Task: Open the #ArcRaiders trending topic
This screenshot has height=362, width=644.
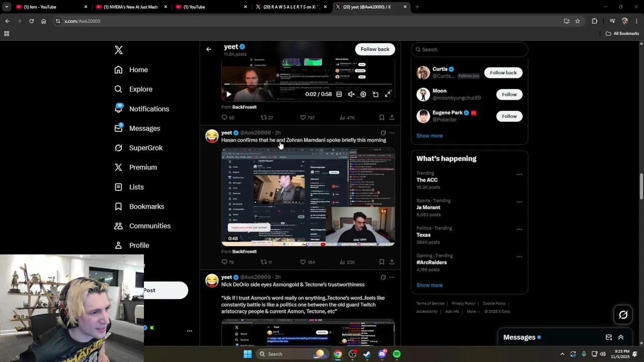Action: click(x=431, y=262)
